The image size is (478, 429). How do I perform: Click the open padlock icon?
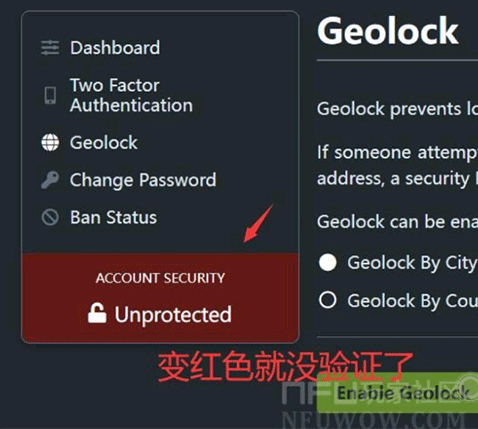point(97,313)
